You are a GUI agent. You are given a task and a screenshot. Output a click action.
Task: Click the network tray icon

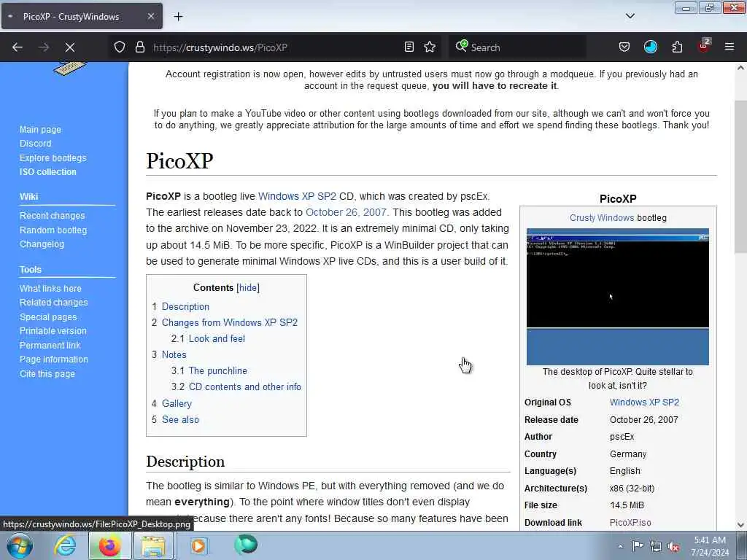click(x=656, y=546)
